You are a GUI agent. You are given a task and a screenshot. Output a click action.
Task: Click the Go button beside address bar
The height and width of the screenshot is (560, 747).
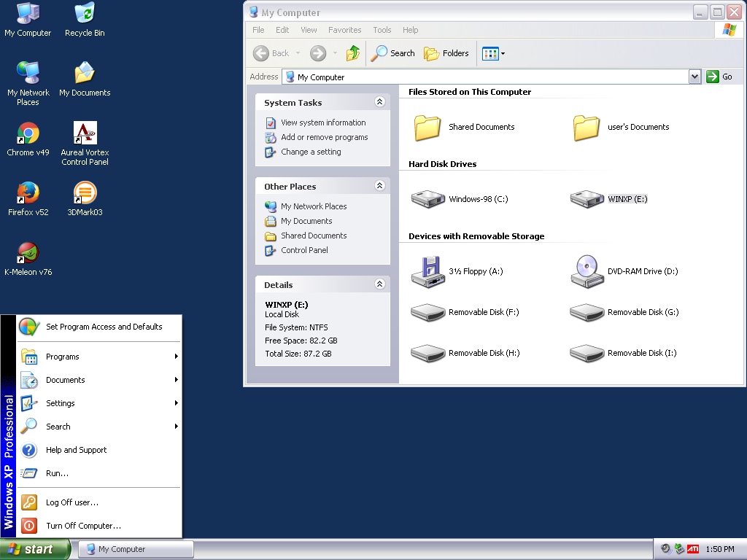(719, 77)
